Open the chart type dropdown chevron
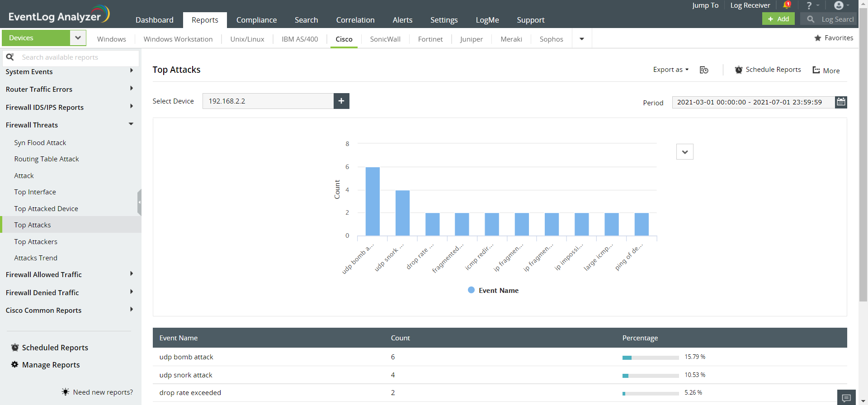 [684, 152]
